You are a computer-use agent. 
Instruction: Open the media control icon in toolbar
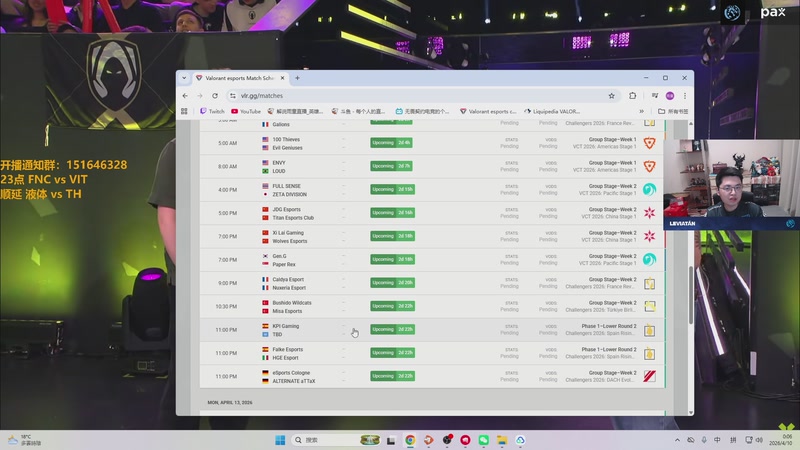click(655, 96)
